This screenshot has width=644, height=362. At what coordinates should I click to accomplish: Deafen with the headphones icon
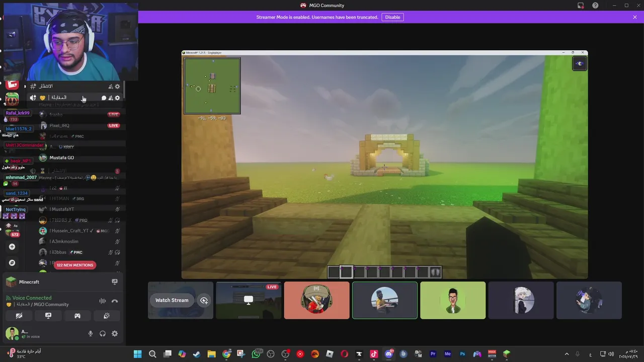(103, 333)
